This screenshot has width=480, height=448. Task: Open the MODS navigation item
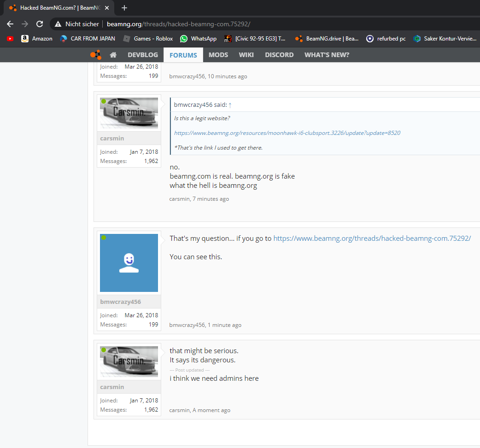(x=218, y=55)
